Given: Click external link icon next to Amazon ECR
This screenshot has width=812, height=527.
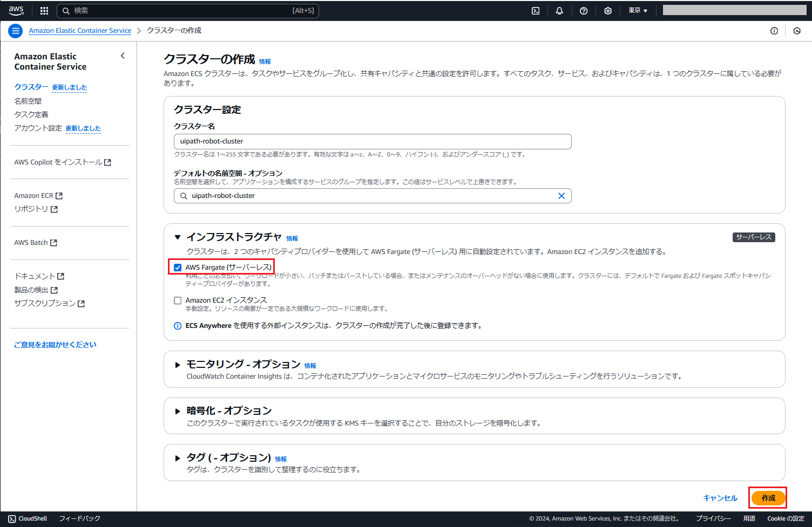Looking at the screenshot, I should (x=59, y=196).
